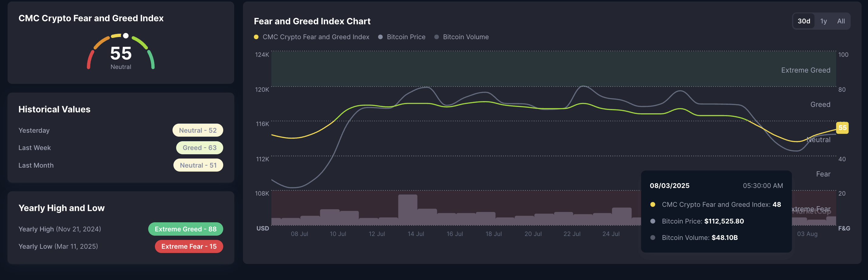Click the 55 gauge value
868x280 pixels.
click(121, 53)
